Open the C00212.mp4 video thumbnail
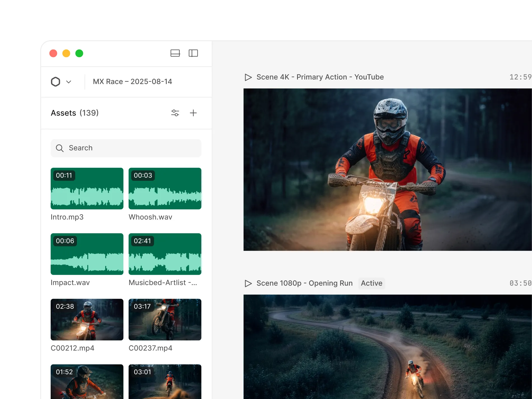Image resolution: width=532 pixels, height=399 pixels. [x=87, y=319]
